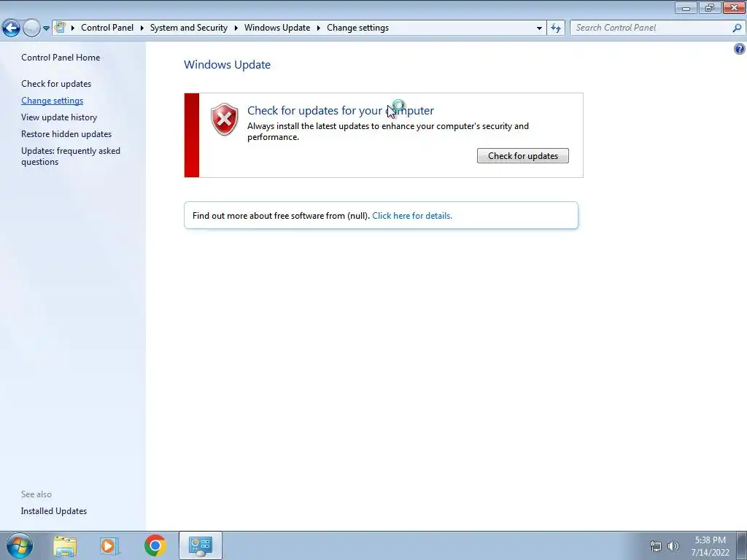
Task: Open Installed Updates link
Action: coord(54,511)
